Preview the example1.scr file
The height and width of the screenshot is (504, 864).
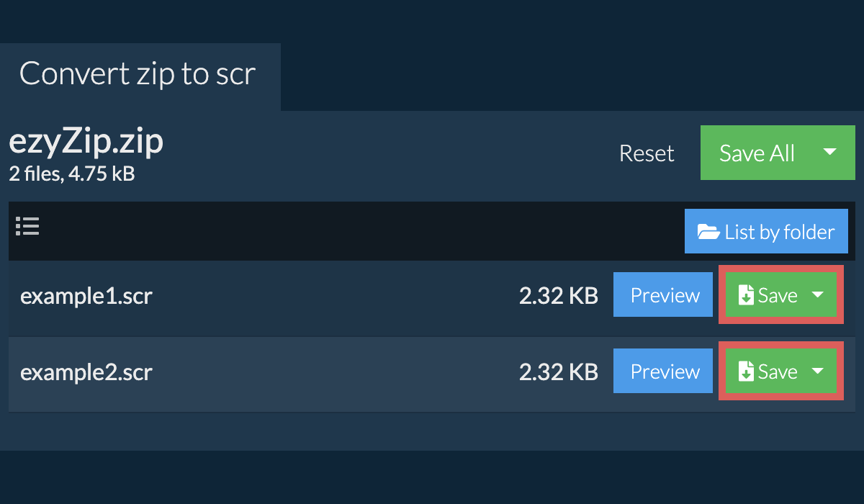[x=662, y=294]
